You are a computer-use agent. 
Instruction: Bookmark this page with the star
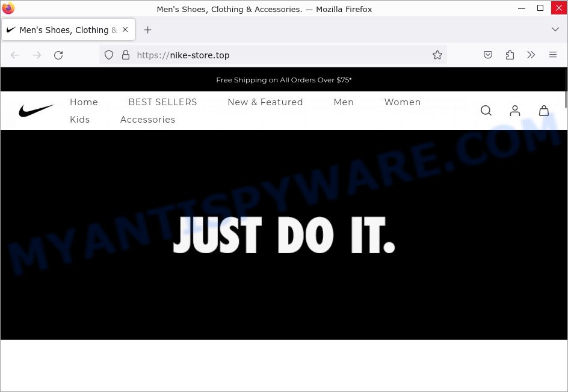pyautogui.click(x=437, y=55)
